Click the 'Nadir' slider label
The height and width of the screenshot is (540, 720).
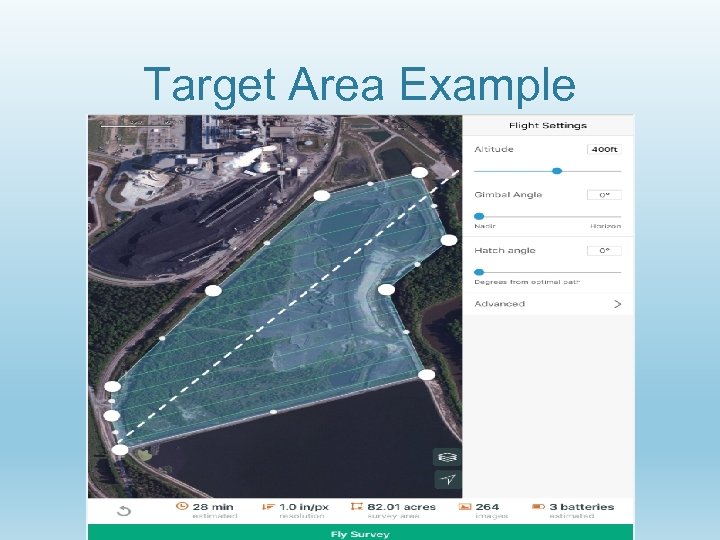point(485,226)
